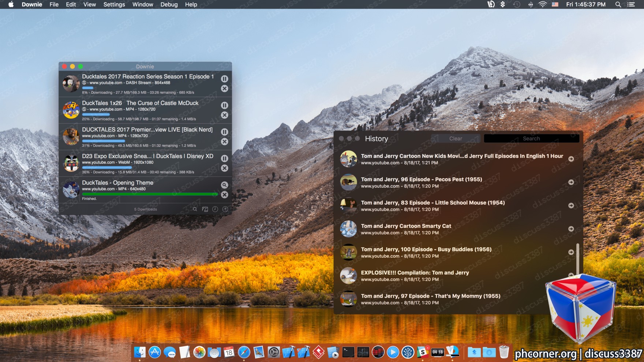Cancel the Ducktales 2017 Reaction Series download
The image size is (644, 362).
click(224, 88)
